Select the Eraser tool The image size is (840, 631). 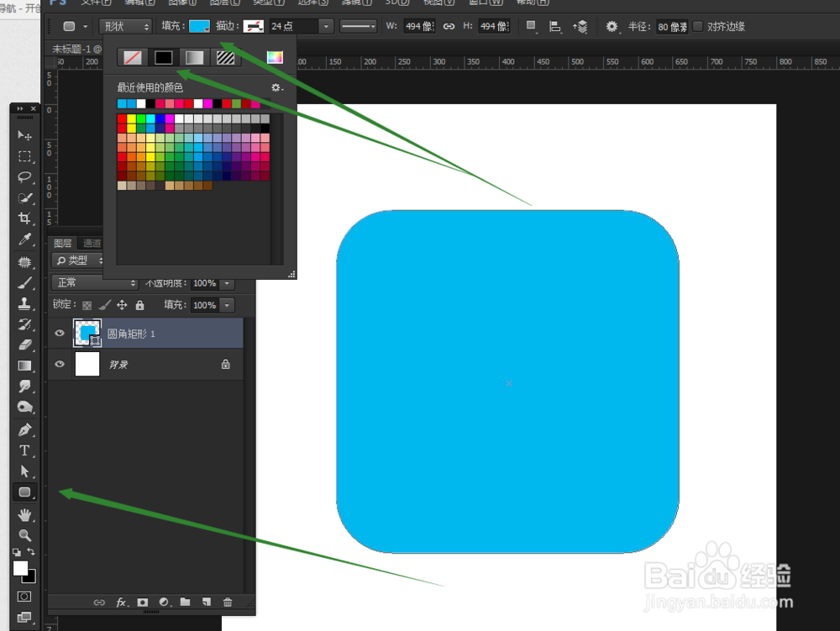pos(24,345)
